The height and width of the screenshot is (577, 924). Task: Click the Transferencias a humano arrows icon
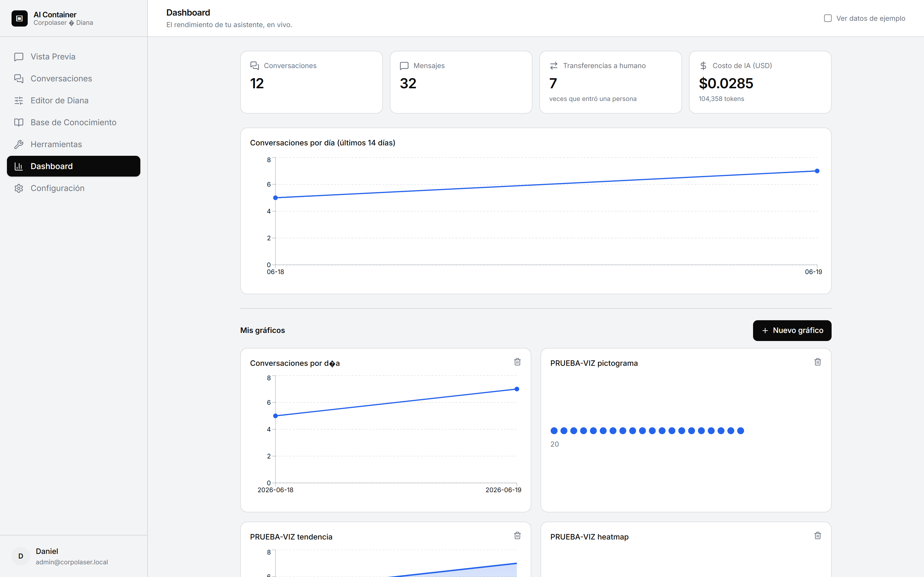pos(554,66)
